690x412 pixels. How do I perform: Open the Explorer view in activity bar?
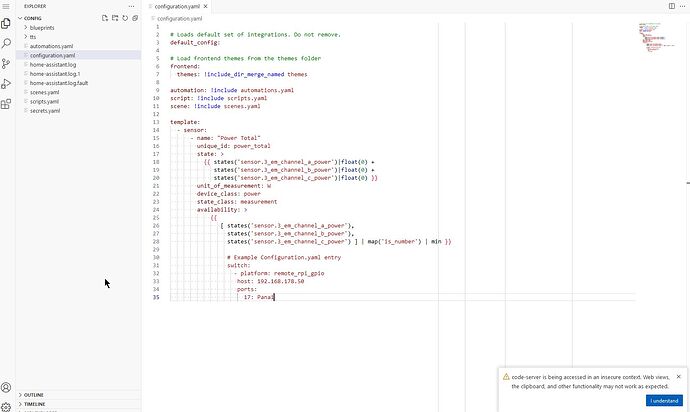click(7, 23)
